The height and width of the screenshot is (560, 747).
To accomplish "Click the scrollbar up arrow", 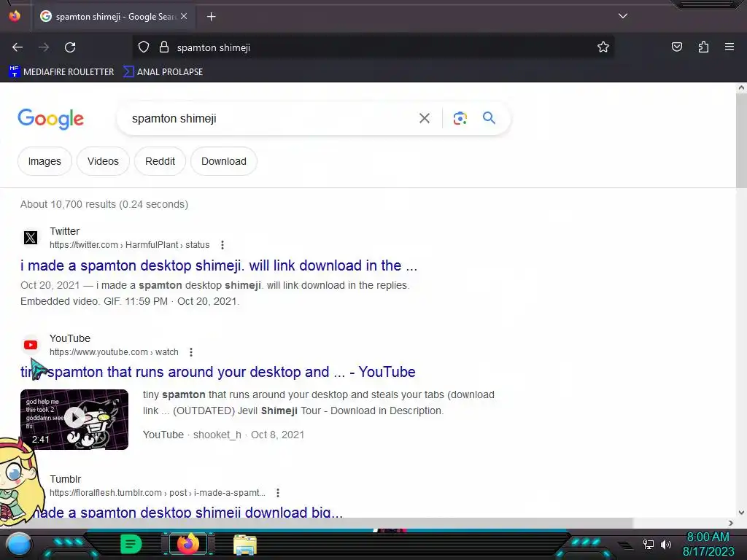I will pyautogui.click(x=741, y=87).
